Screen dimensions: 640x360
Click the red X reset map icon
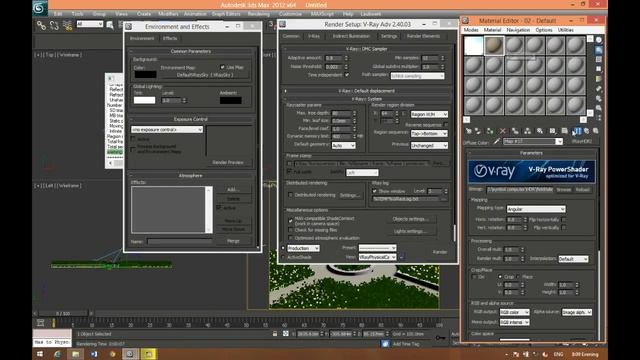click(x=502, y=131)
